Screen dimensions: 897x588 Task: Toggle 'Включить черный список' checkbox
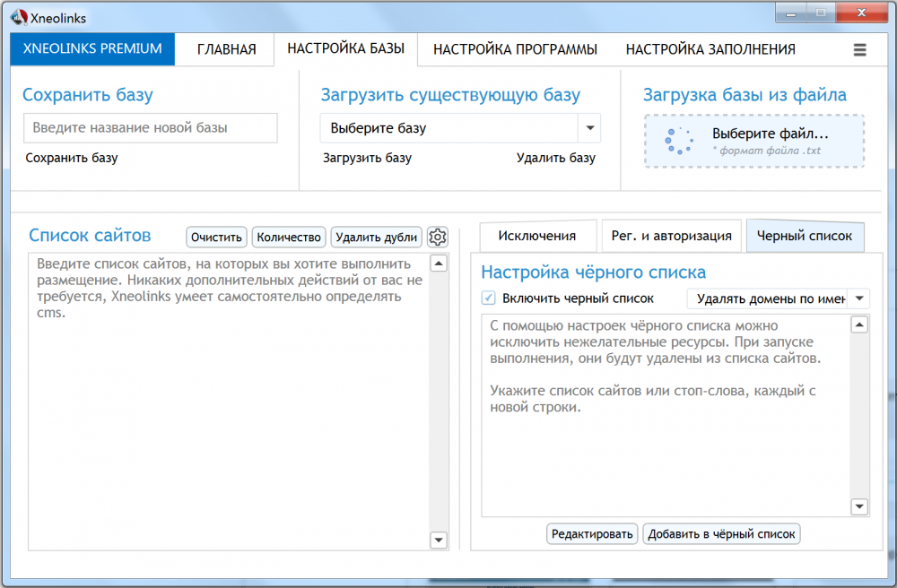pyautogui.click(x=488, y=298)
